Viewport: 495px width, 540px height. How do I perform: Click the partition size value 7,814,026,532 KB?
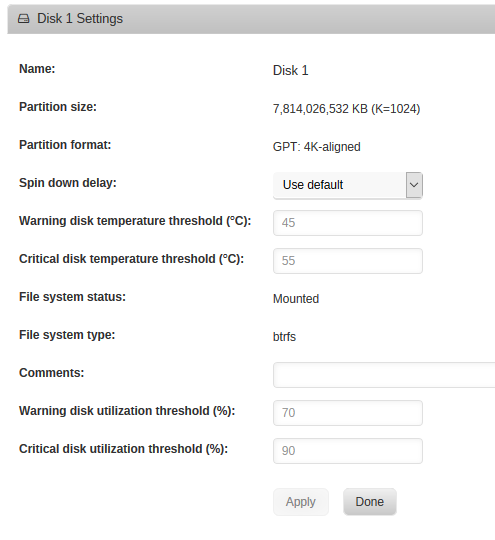(347, 109)
